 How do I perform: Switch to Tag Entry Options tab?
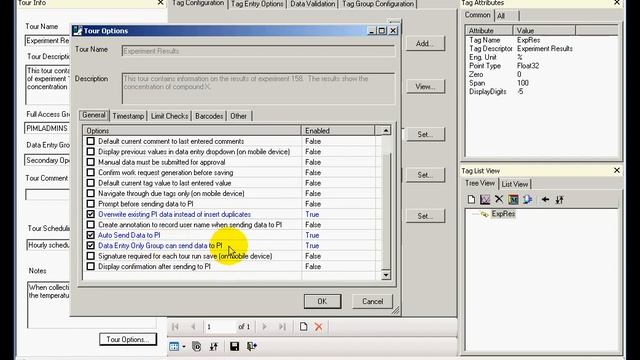click(257, 4)
